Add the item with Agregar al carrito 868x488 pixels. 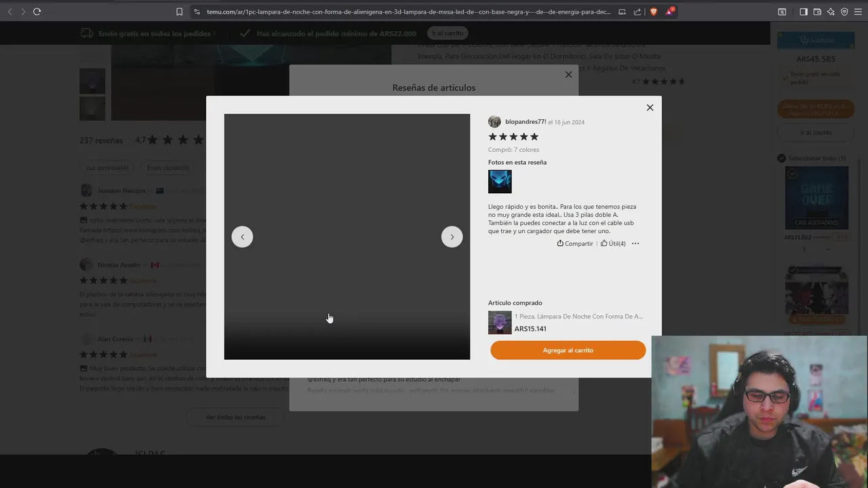point(568,350)
